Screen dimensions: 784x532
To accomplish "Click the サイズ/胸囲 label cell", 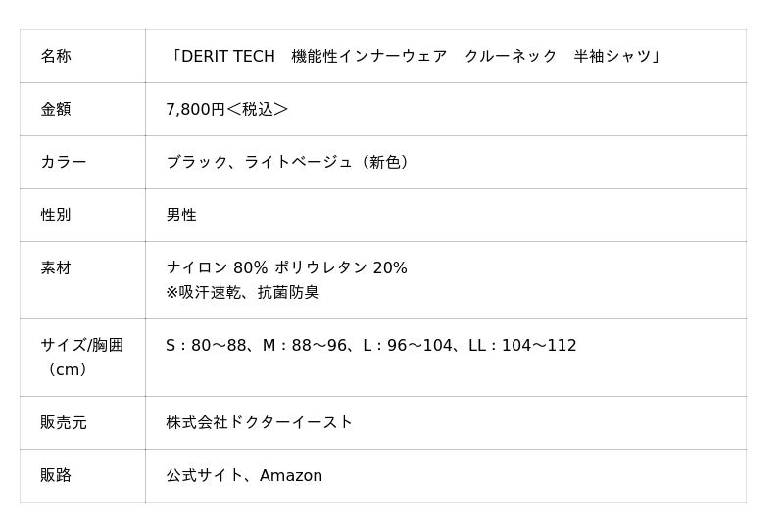I will pyautogui.click(x=81, y=345).
